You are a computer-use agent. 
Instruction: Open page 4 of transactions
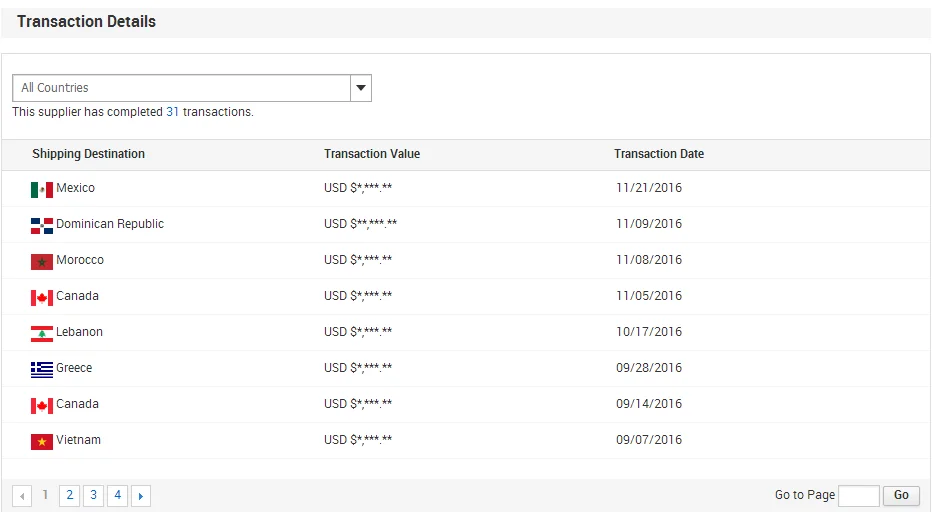tap(117, 495)
